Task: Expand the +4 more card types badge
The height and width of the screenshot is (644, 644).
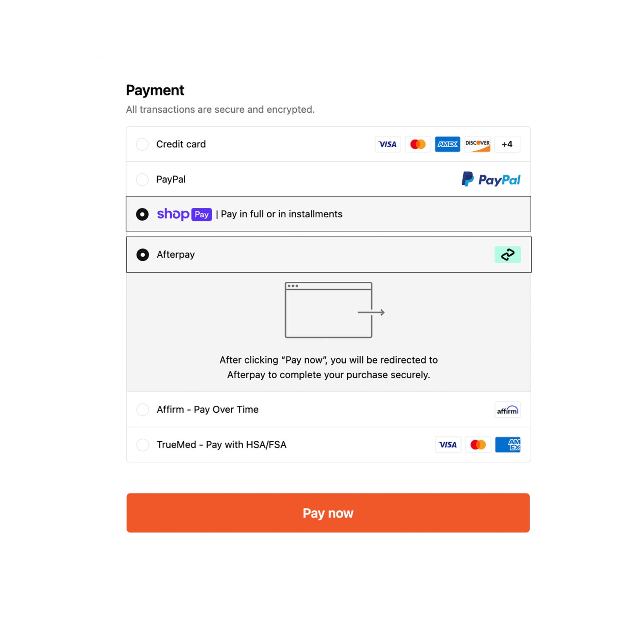Action: coord(507,144)
